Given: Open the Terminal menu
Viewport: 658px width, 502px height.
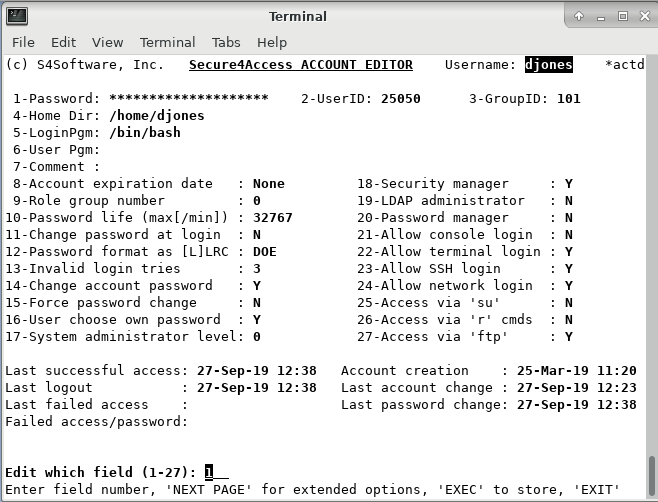Looking at the screenshot, I should [x=167, y=42].
